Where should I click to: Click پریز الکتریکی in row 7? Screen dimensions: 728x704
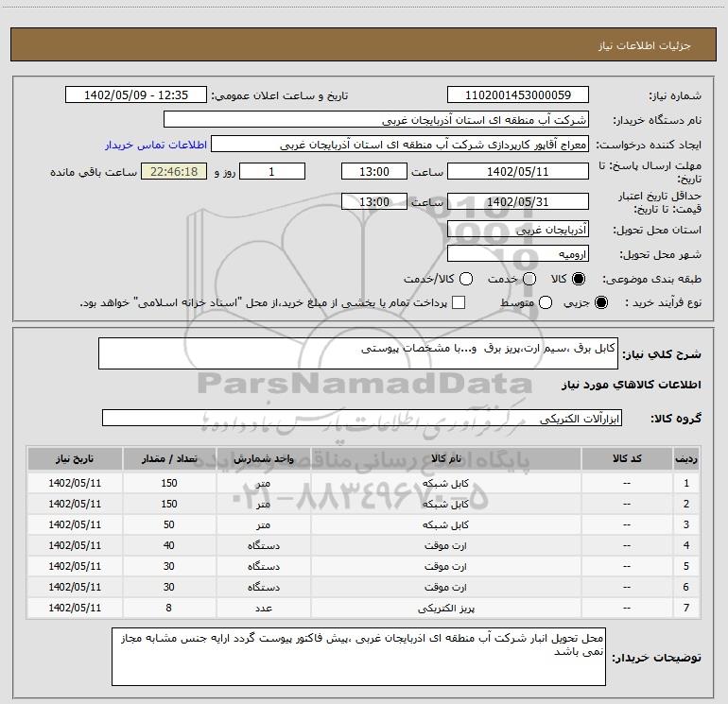click(x=445, y=608)
